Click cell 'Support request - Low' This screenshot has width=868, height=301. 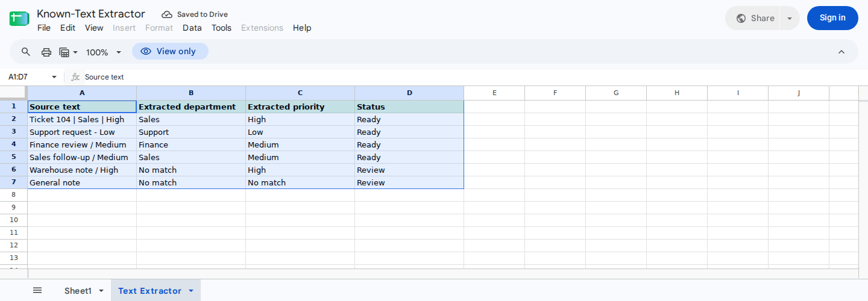(x=82, y=132)
